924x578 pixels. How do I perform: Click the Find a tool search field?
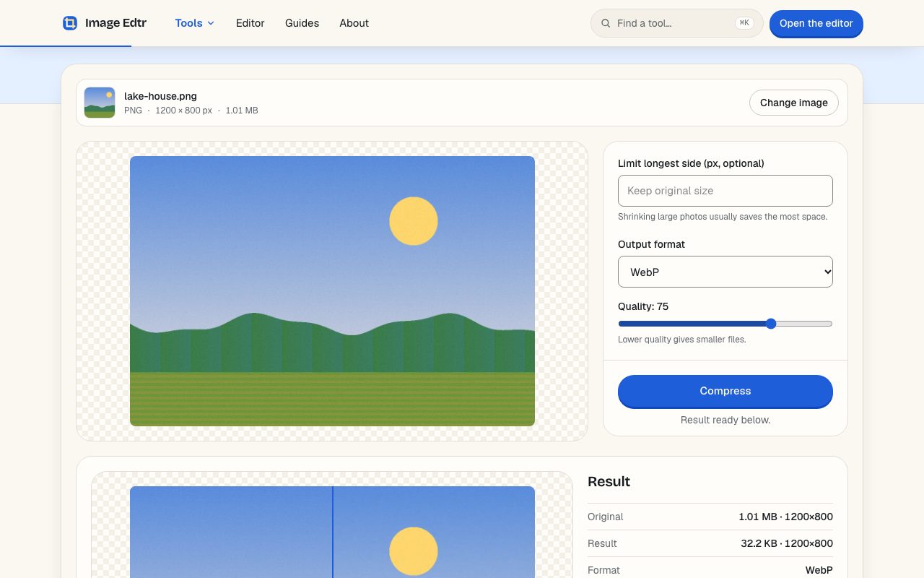677,23
